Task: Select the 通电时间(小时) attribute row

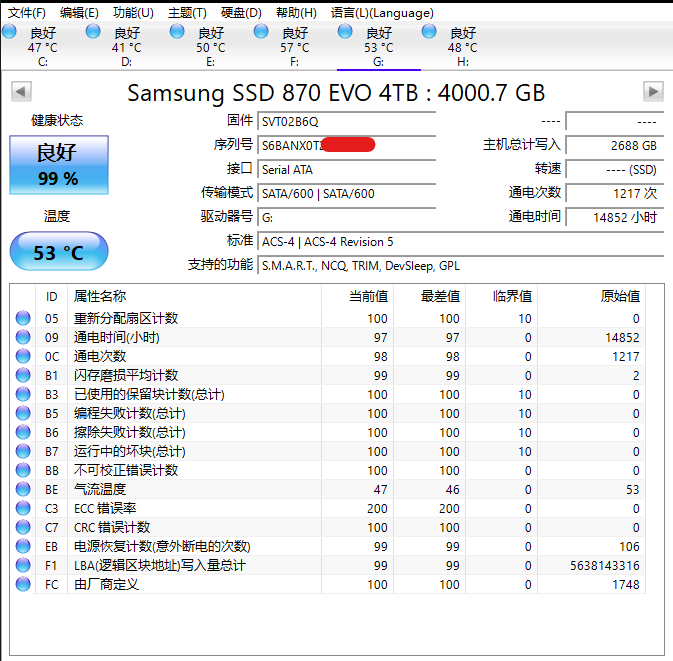Action: 328,337
